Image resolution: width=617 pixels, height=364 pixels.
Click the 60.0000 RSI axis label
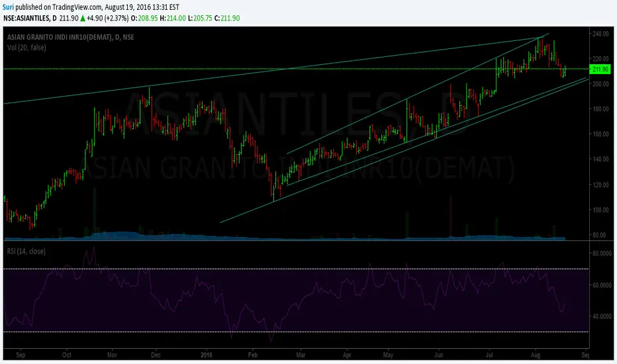602,285
